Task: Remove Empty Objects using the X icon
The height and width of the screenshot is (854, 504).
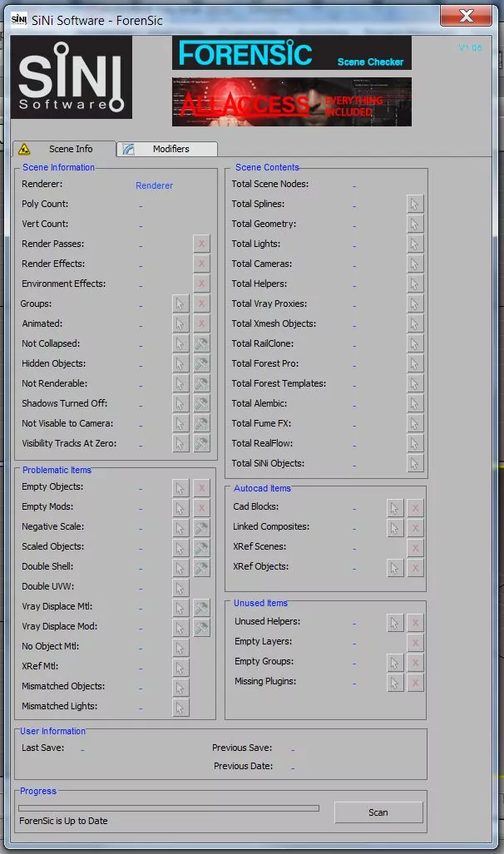Action: click(x=201, y=488)
